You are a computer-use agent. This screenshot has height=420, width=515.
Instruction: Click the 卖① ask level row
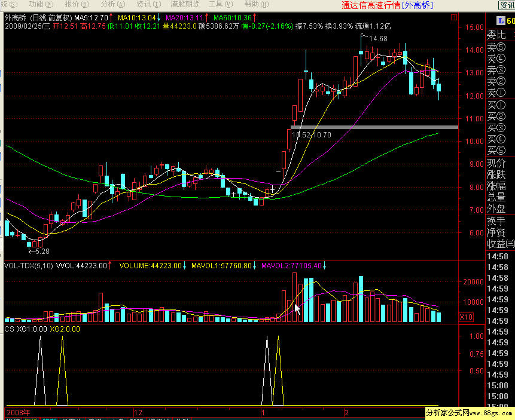(x=500, y=93)
